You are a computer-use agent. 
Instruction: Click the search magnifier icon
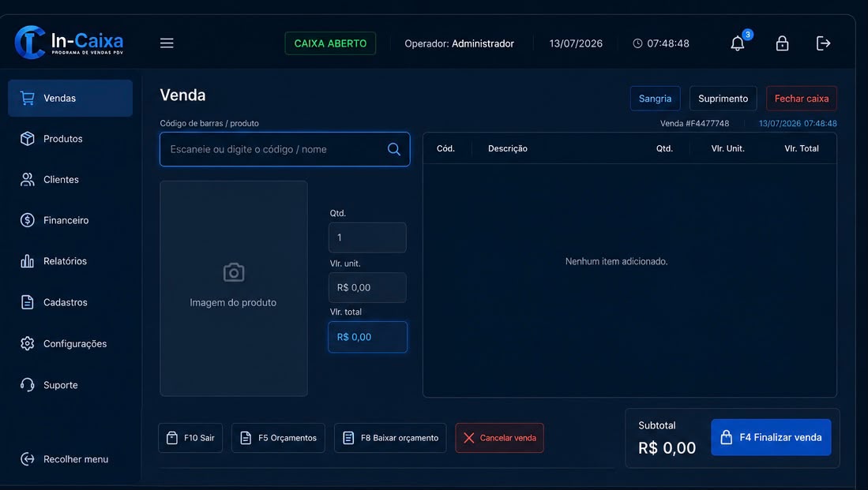click(x=393, y=149)
